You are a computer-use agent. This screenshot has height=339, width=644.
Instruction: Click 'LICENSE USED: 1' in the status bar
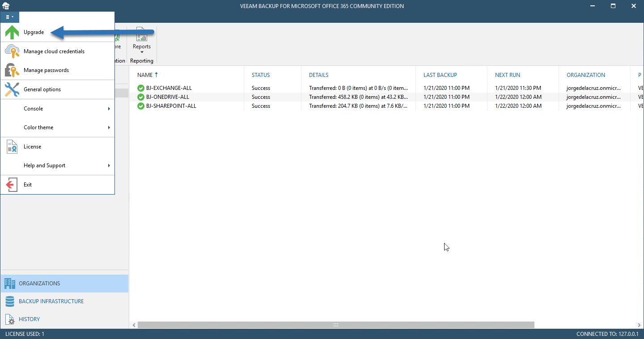(25, 334)
